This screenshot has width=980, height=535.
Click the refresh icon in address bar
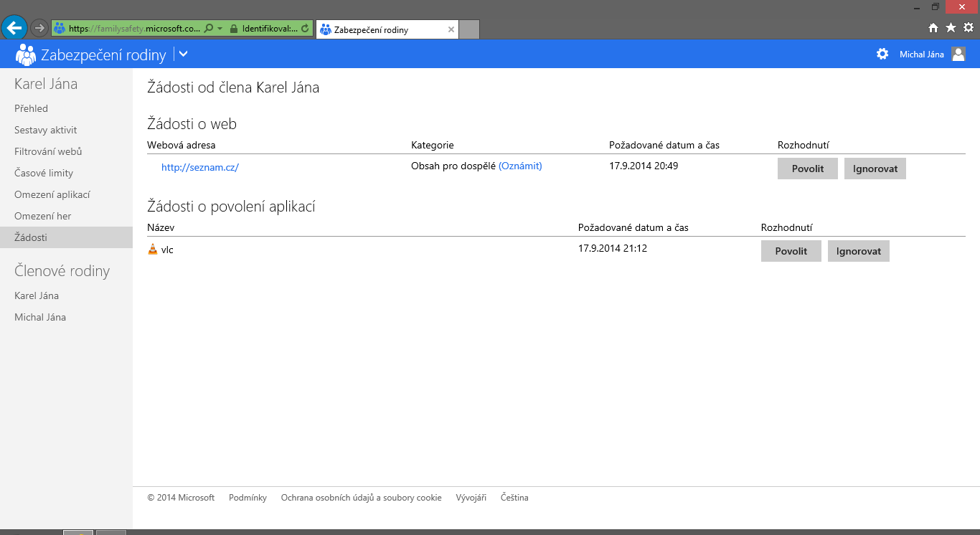point(305,29)
